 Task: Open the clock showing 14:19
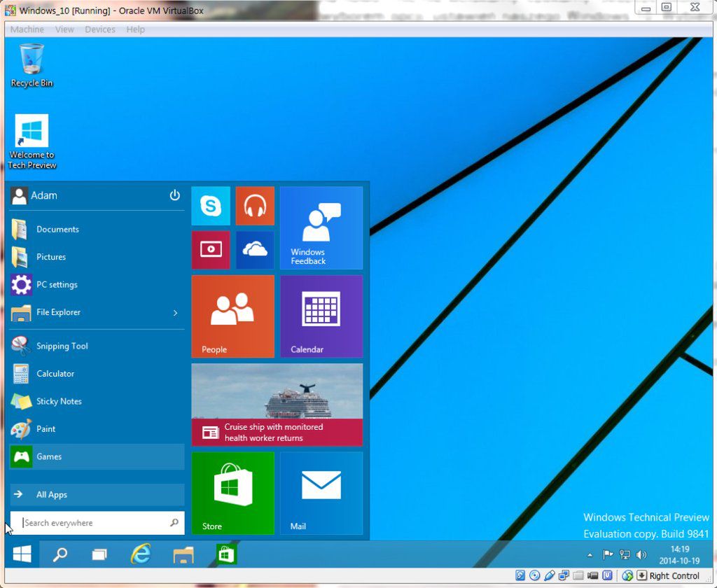click(x=679, y=554)
